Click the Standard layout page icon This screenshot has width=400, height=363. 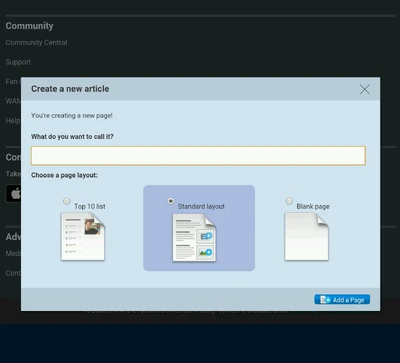tap(194, 238)
